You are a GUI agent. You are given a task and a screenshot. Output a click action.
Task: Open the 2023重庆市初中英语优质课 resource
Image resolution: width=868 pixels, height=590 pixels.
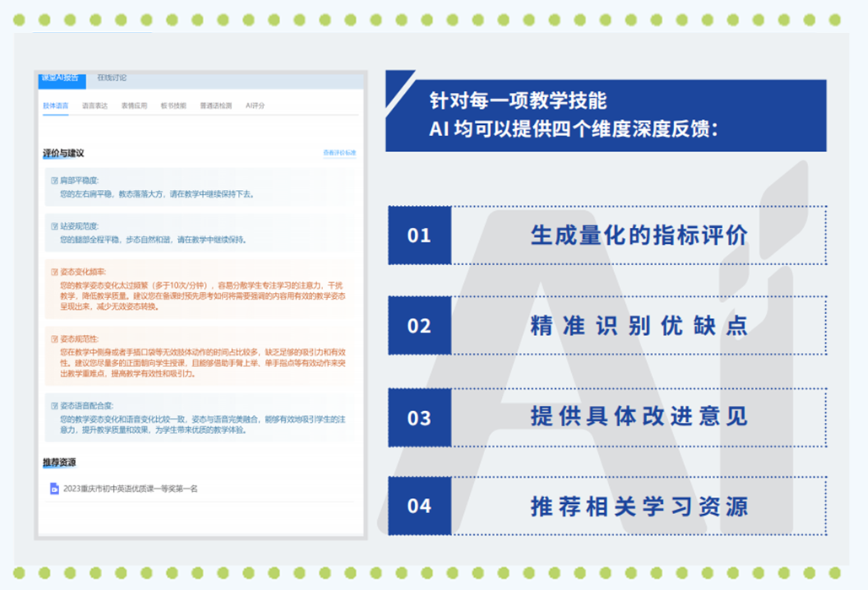point(131,489)
